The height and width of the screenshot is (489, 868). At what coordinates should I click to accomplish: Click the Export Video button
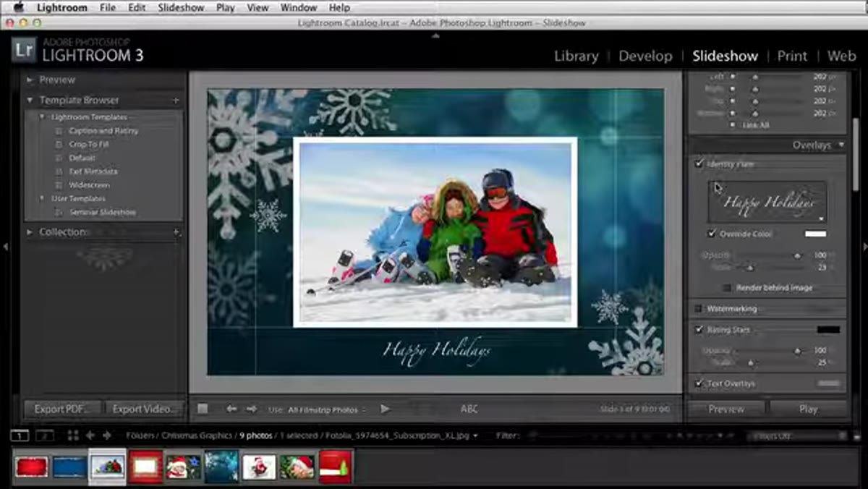pos(144,409)
